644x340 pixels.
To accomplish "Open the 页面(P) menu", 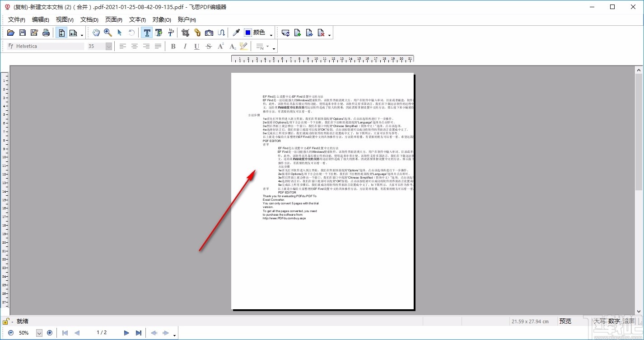I will coord(114,19).
